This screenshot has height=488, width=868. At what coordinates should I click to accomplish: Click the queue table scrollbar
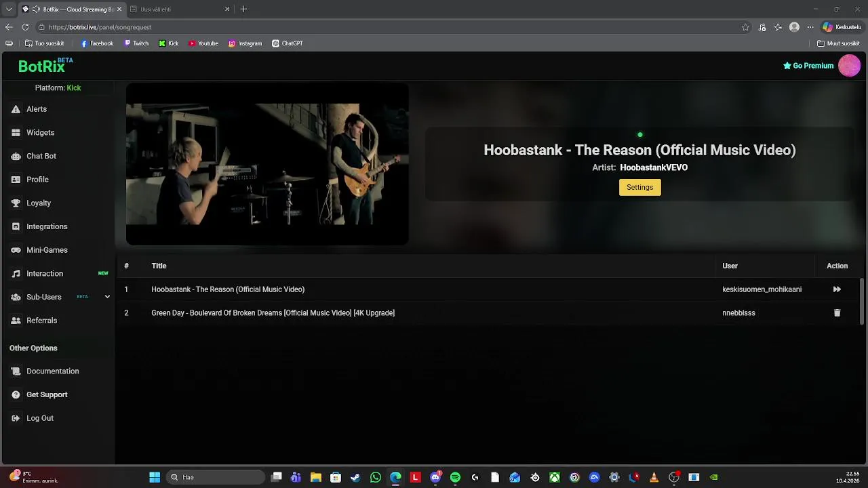pos(862,302)
